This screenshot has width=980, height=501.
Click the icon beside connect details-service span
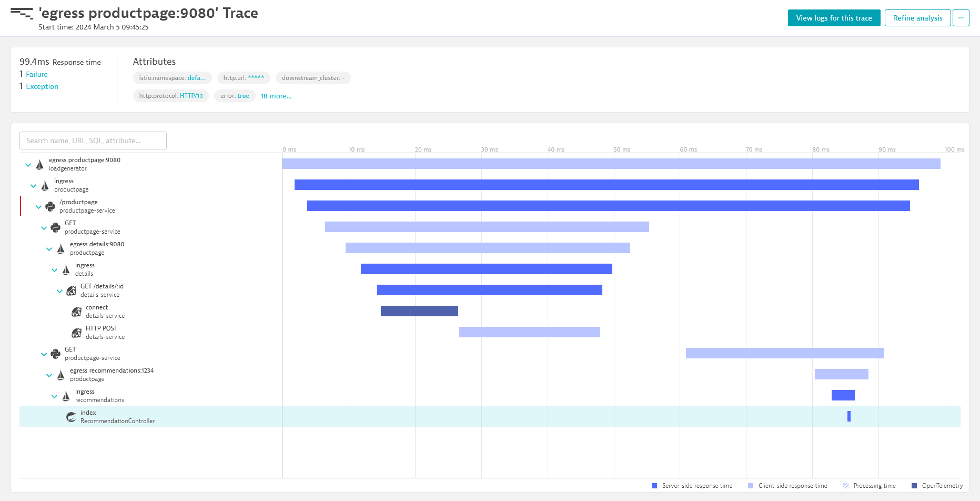77,312
